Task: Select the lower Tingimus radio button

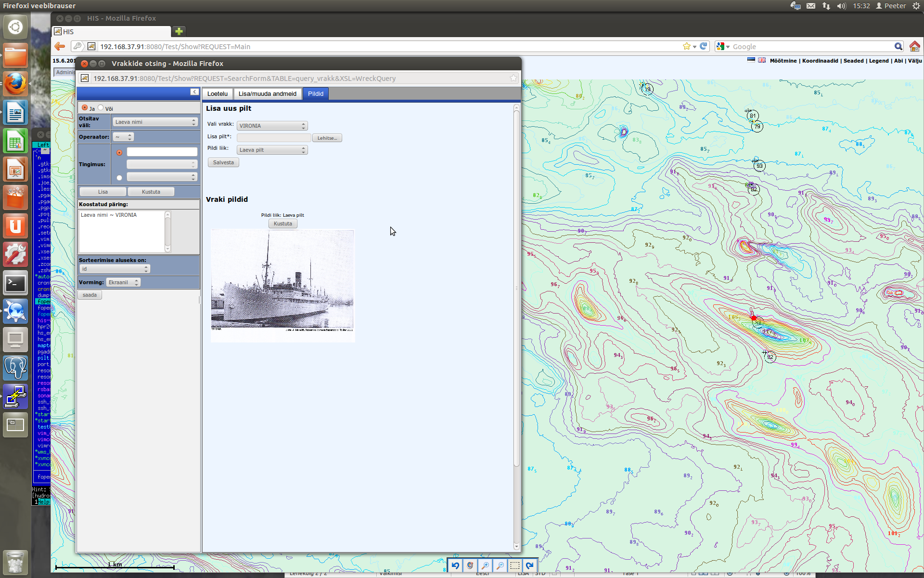Action: tap(119, 178)
